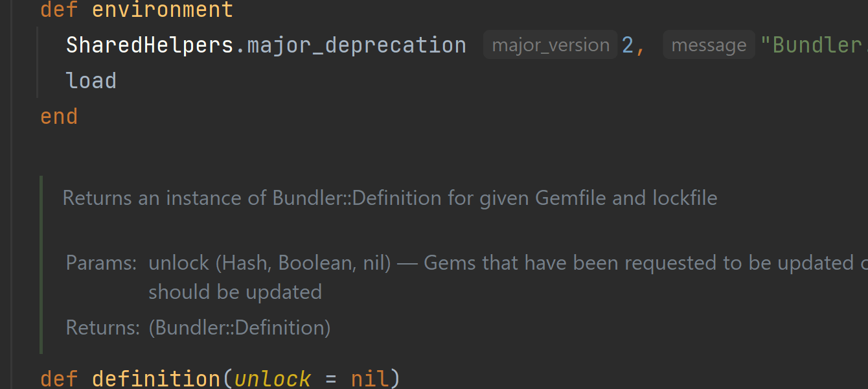The width and height of the screenshot is (868, 389).
Task: Click the unlock parameter in definition signature
Action: [x=273, y=379]
